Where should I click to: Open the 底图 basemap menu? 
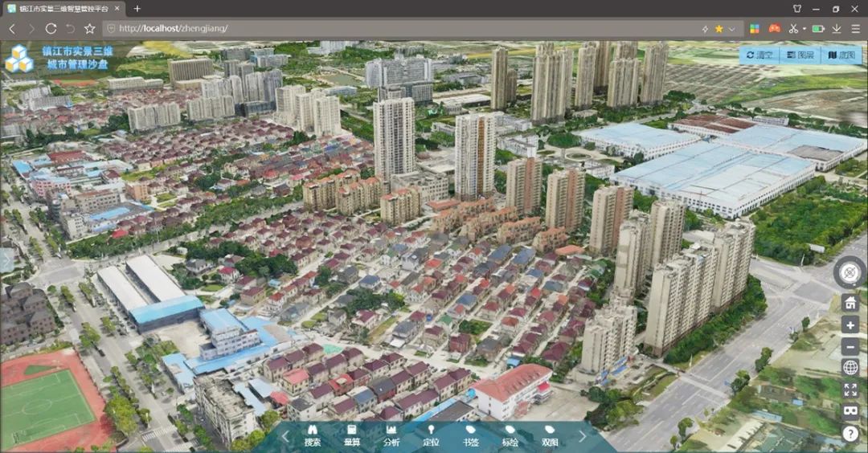[x=841, y=55]
